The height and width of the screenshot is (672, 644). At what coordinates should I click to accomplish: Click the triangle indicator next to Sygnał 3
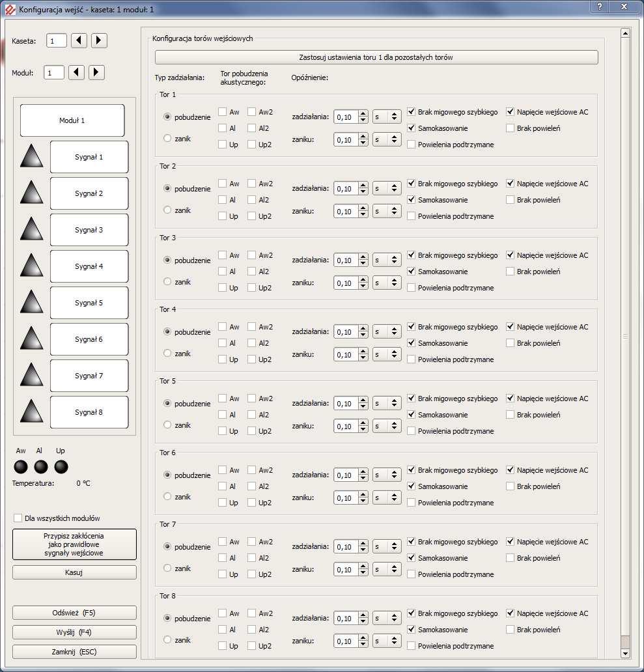[32, 229]
